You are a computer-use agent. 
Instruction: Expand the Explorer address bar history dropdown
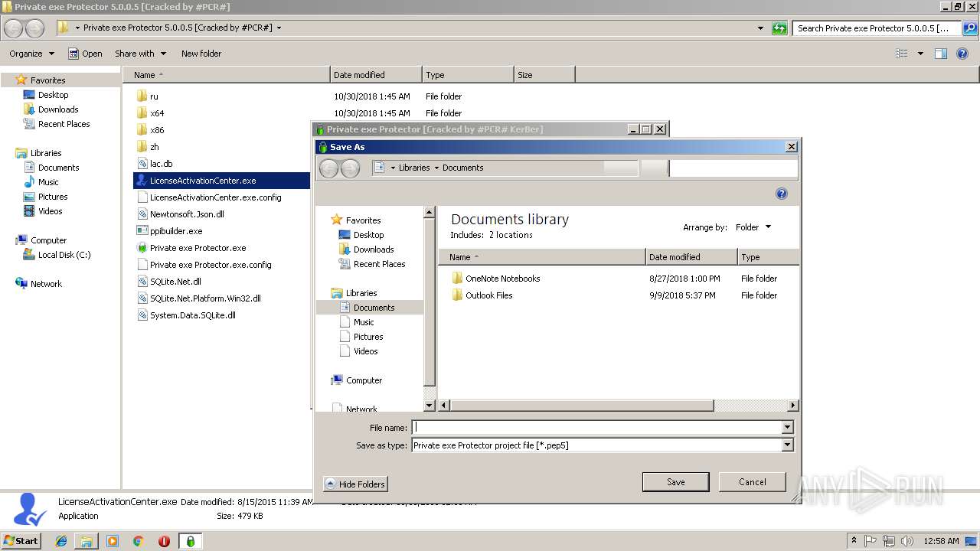(x=760, y=28)
